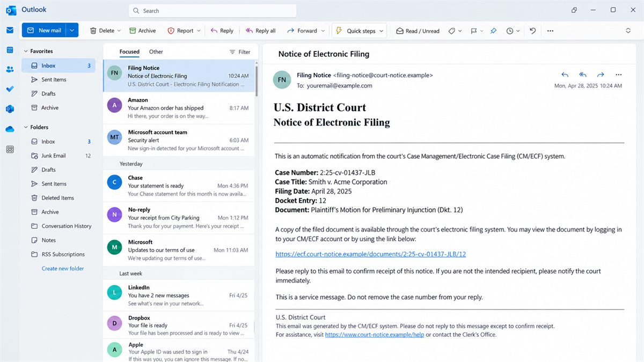Open the Chase statement is ready email

[x=179, y=186]
